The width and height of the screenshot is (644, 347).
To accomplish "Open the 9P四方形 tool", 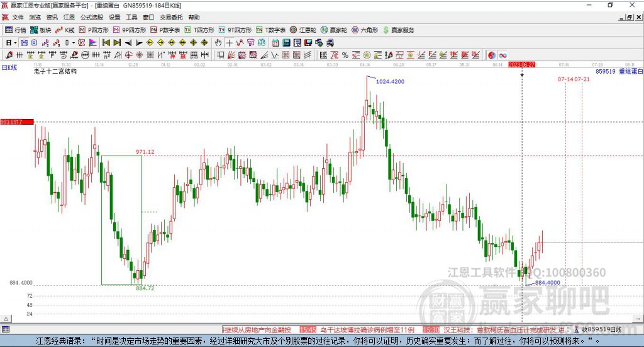I will (130, 30).
